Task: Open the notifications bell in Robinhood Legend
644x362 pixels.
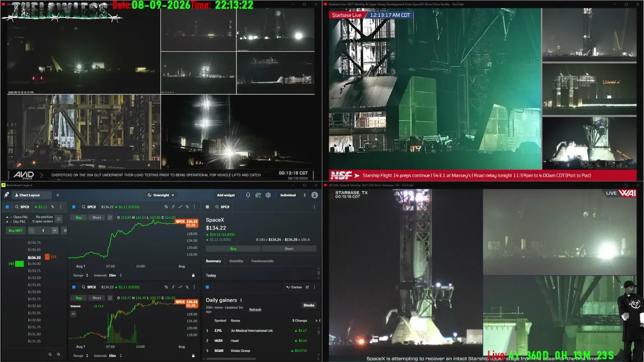Action: 248,195
